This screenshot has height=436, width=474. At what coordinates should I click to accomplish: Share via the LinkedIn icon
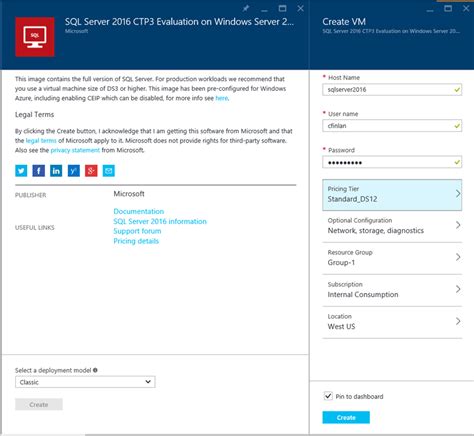[56, 171]
